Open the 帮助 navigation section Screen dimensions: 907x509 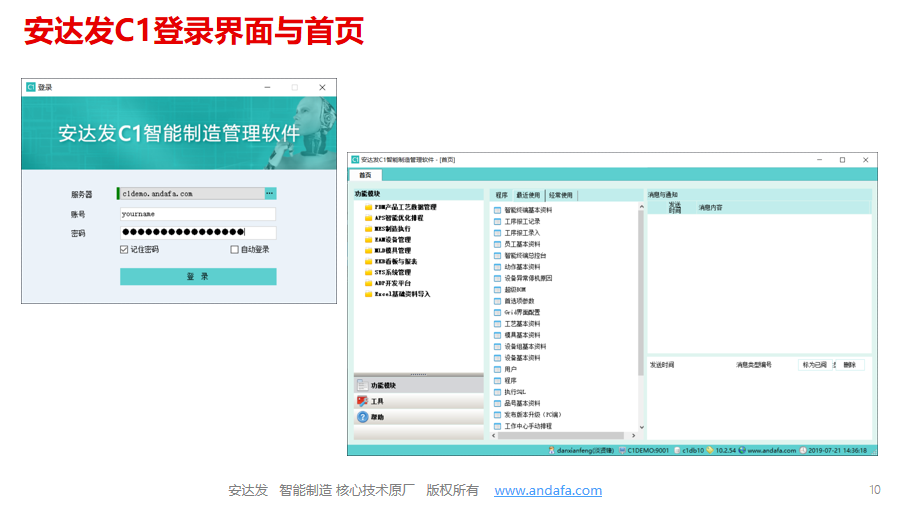tap(419, 417)
